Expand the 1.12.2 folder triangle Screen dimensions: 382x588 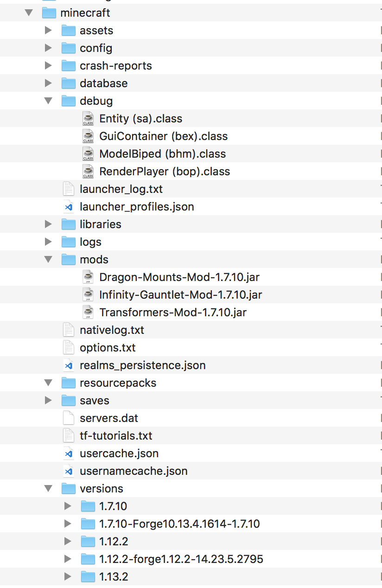click(68, 541)
